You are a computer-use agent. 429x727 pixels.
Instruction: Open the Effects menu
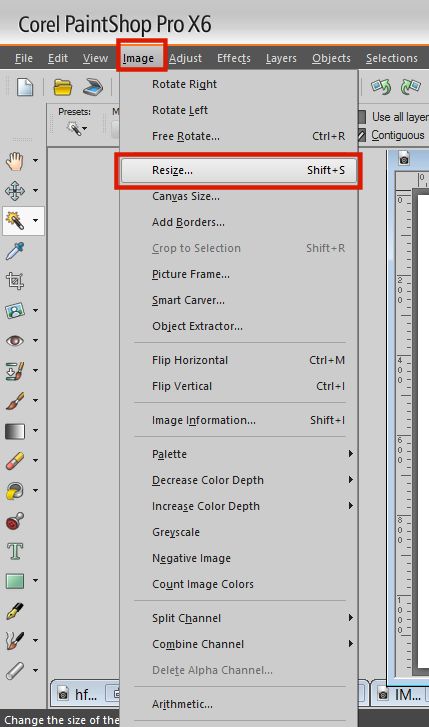coord(234,58)
